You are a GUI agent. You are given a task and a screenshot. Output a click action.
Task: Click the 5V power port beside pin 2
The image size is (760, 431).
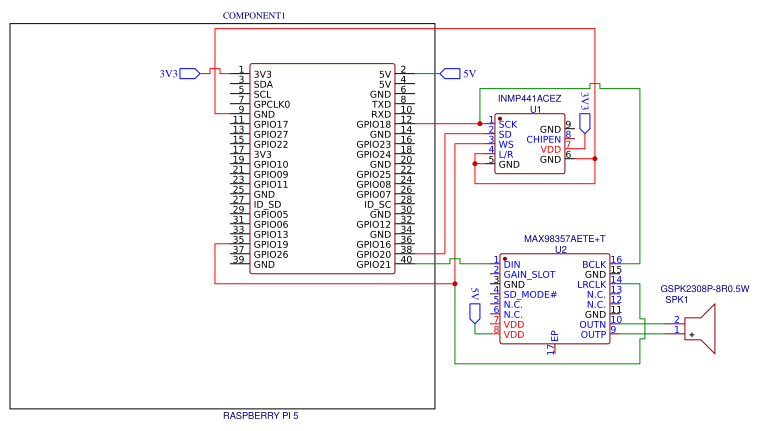tap(450, 74)
